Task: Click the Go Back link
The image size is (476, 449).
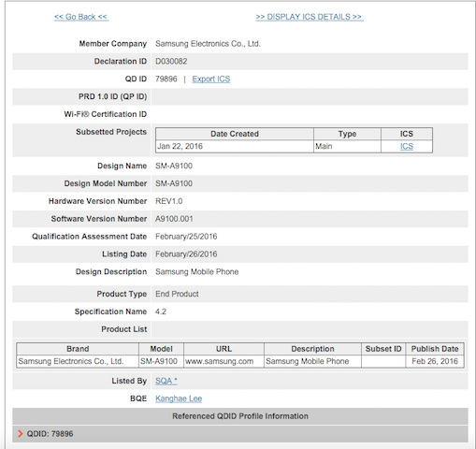Action: point(81,17)
